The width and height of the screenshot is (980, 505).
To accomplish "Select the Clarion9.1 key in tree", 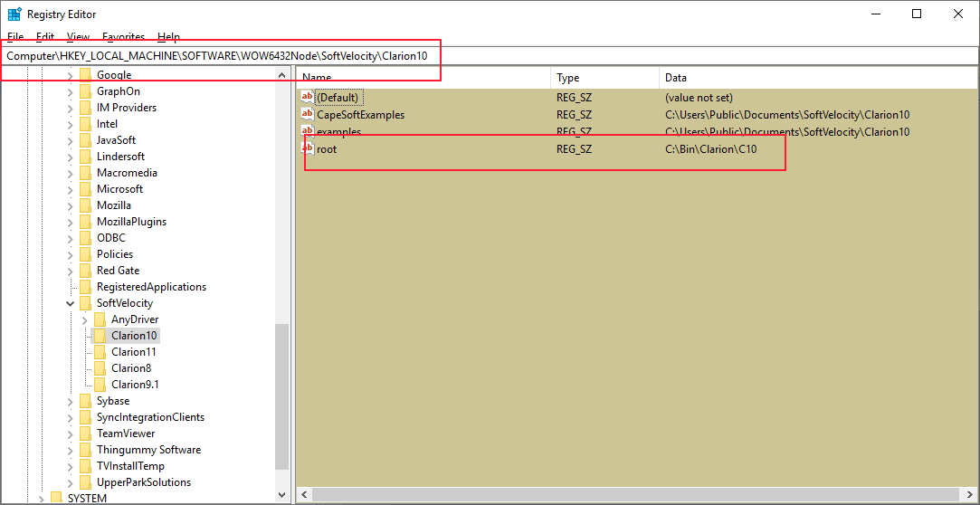I will pyautogui.click(x=135, y=385).
